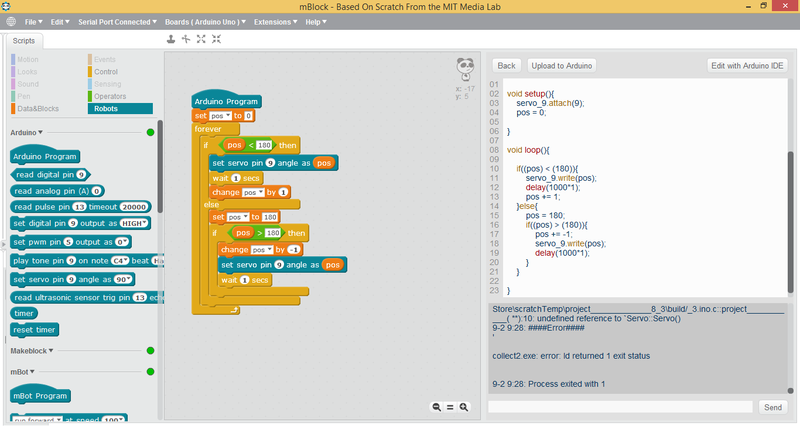Click the read pulse pin block
Viewport: 800px width, 426px height.
pos(81,207)
